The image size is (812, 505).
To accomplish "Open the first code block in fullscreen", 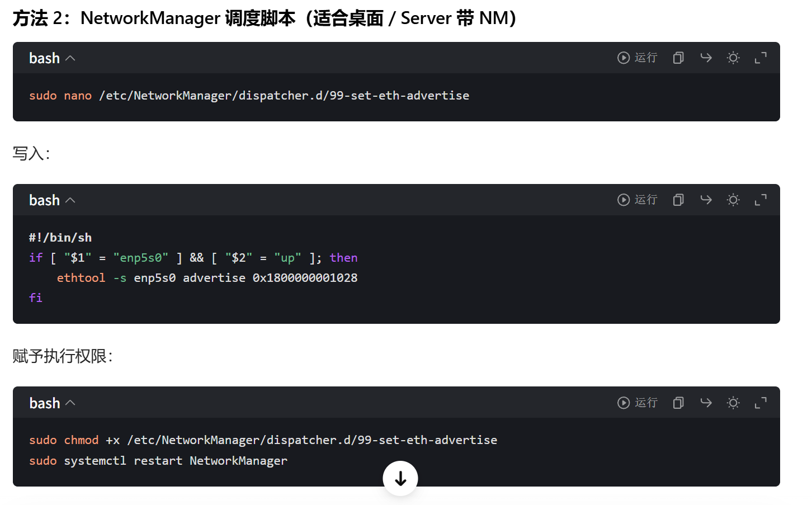I will pyautogui.click(x=761, y=58).
